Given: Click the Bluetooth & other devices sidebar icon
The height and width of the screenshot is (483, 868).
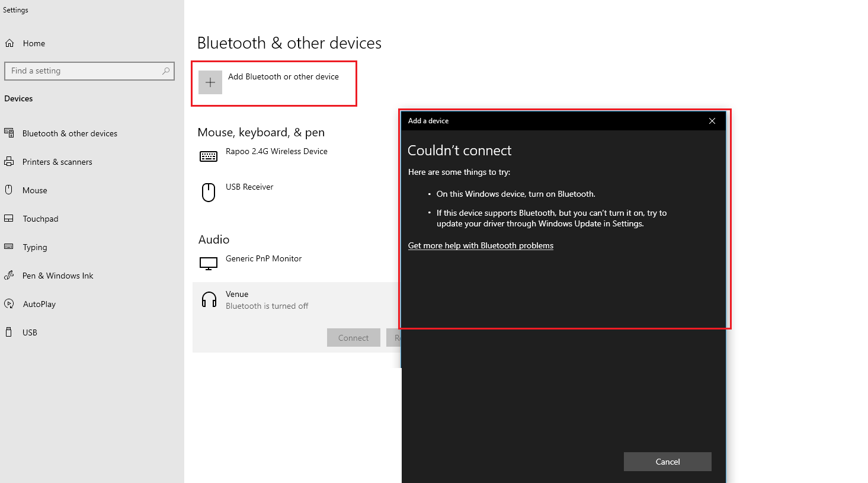Looking at the screenshot, I should (9, 133).
